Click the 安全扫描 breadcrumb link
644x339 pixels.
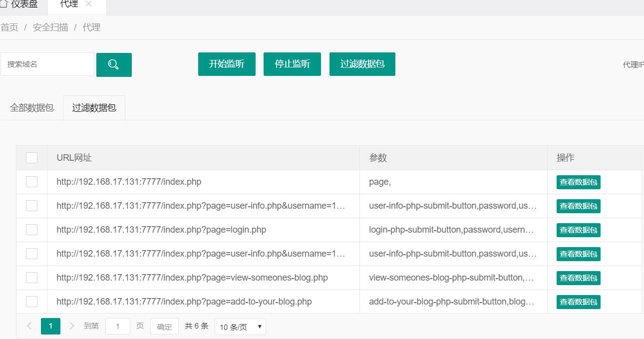(50, 27)
